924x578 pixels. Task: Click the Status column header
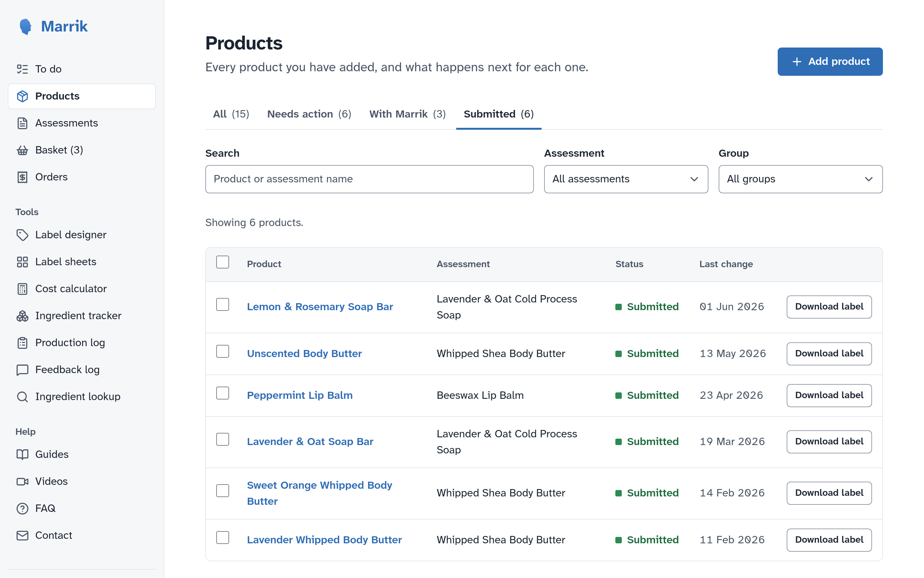(629, 264)
